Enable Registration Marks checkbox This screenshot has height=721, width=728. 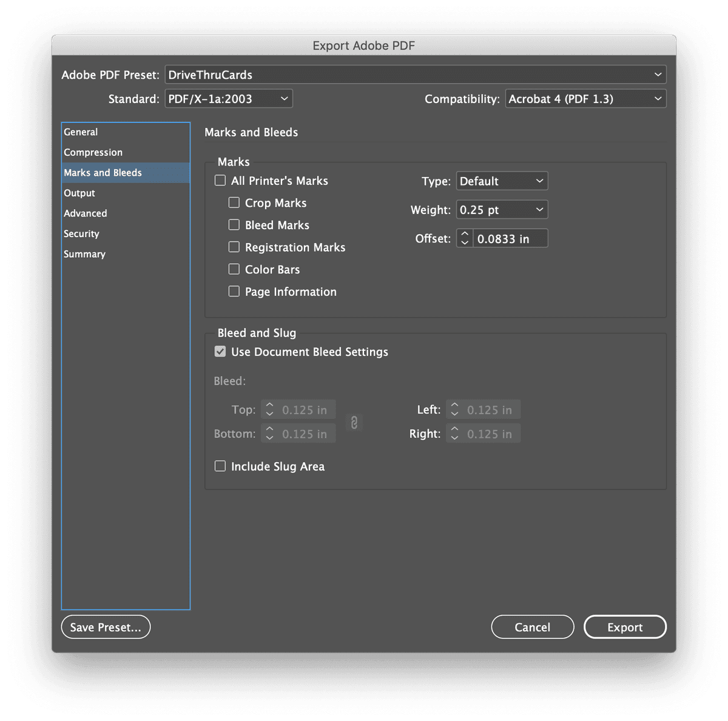click(x=234, y=247)
